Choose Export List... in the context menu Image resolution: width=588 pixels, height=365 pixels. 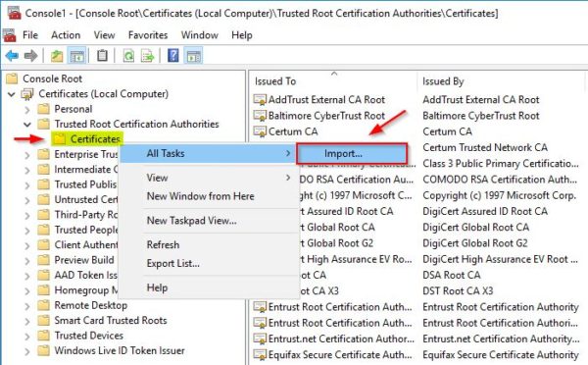pyautogui.click(x=208, y=263)
